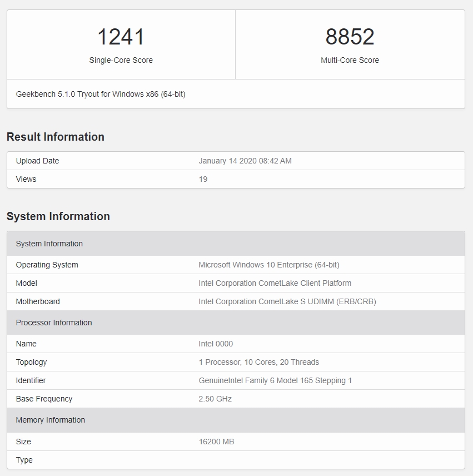The width and height of the screenshot is (473, 476).
Task: Click the CometLake S UDIMM motherboard value
Action: (287, 301)
